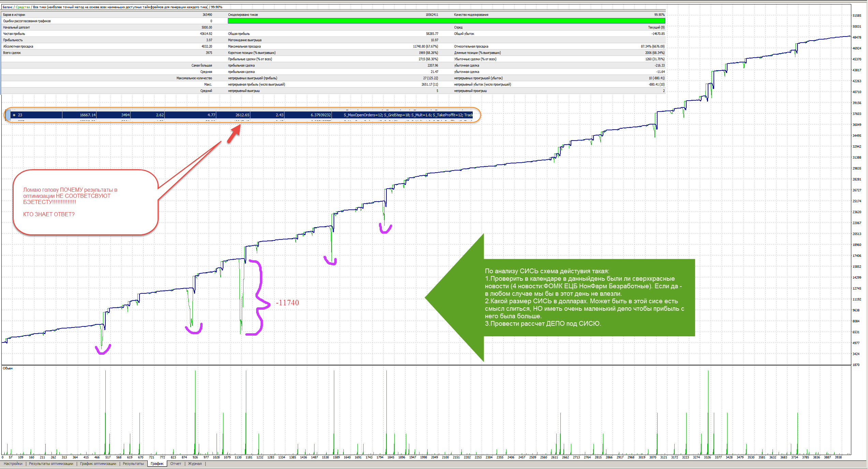Click the Баланс legend label
868x469 pixels.
(8, 7)
